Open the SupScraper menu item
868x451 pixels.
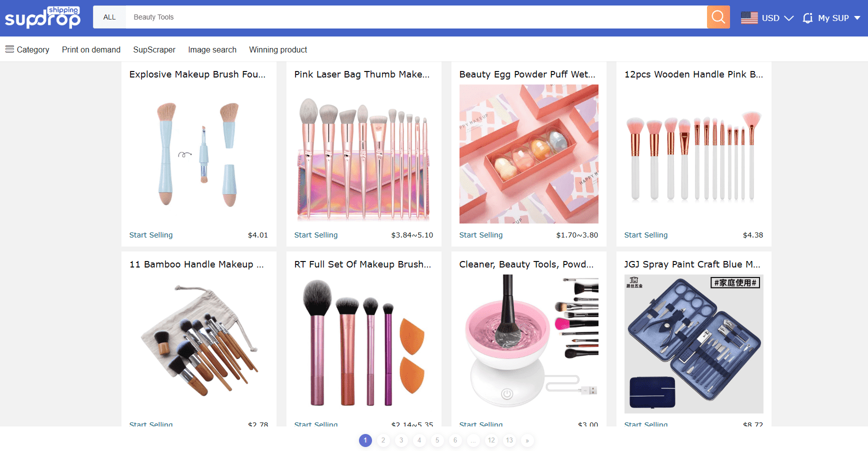tap(154, 49)
